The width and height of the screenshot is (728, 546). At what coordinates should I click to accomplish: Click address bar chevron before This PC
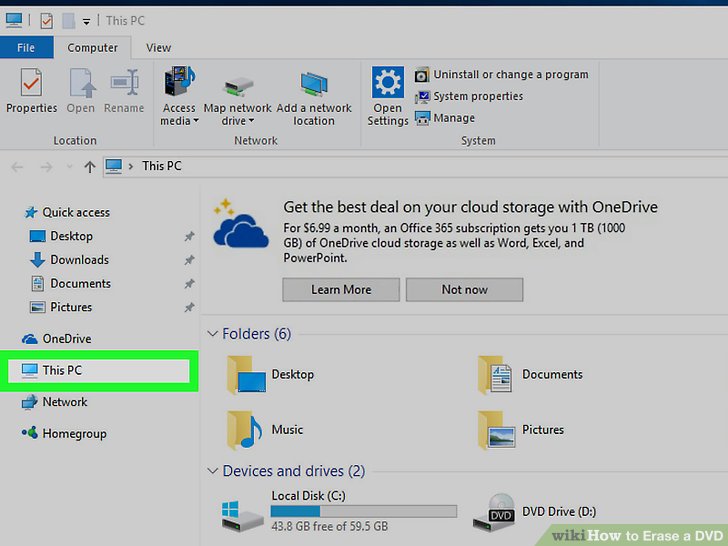pyautogui.click(x=131, y=166)
